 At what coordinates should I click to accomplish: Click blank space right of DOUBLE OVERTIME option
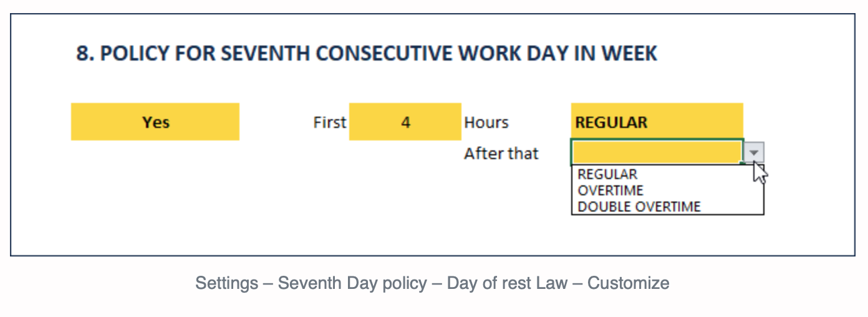click(731, 207)
